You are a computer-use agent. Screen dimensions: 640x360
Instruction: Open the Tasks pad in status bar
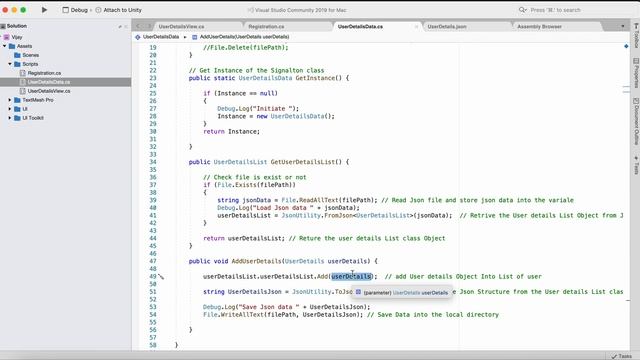[621, 356]
